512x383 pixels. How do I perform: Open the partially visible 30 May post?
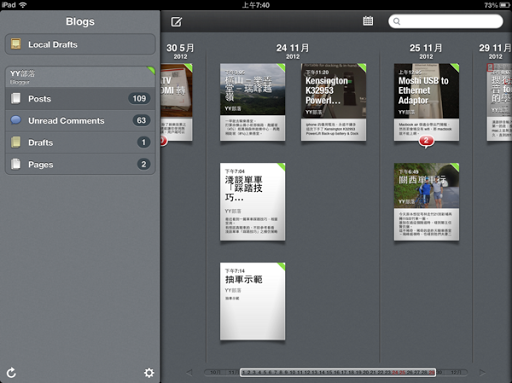click(176, 102)
